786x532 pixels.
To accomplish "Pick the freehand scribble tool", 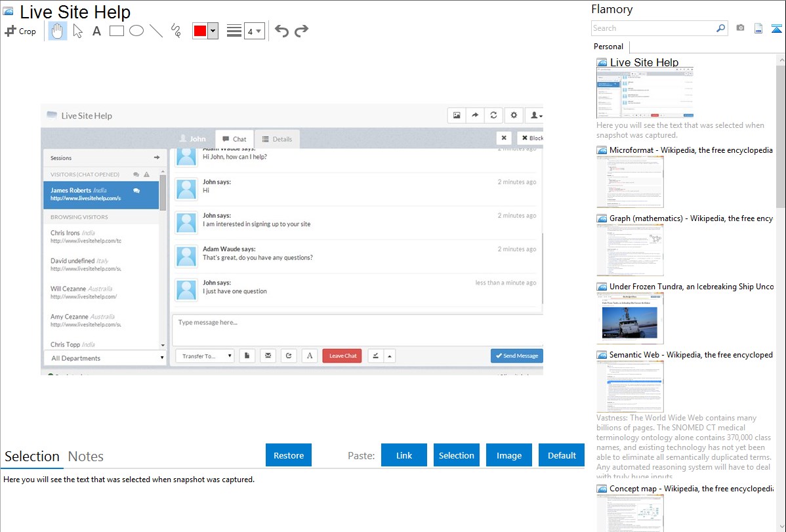I will click(176, 31).
